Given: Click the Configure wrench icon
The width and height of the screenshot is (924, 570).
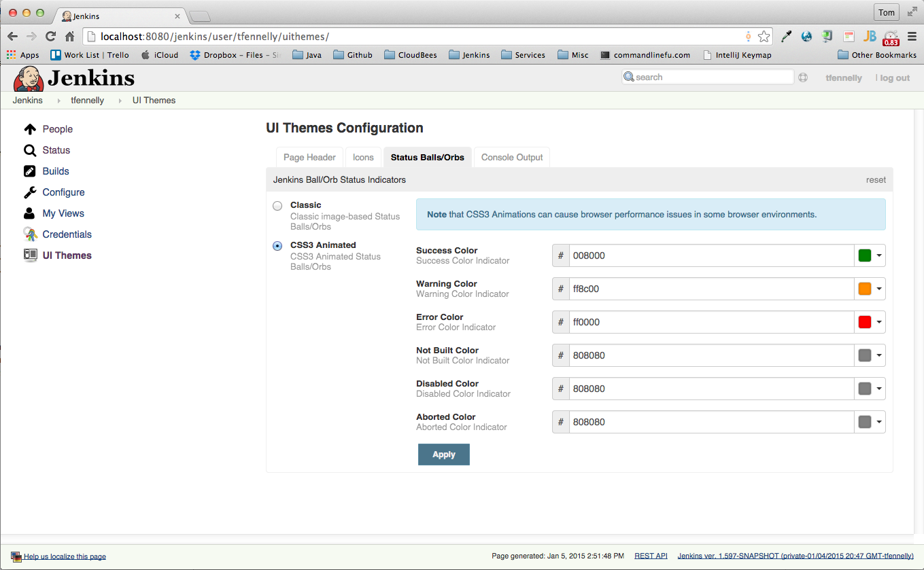Looking at the screenshot, I should point(30,192).
